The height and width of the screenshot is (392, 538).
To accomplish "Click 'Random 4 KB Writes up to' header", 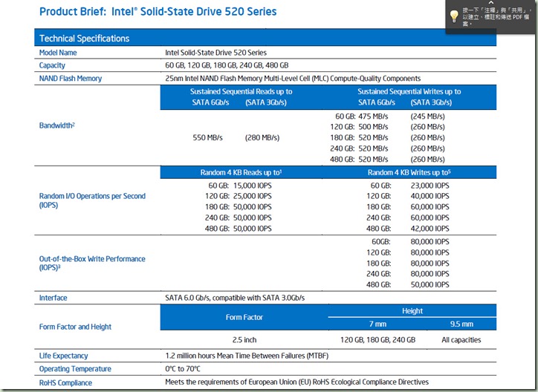I will pos(409,172).
